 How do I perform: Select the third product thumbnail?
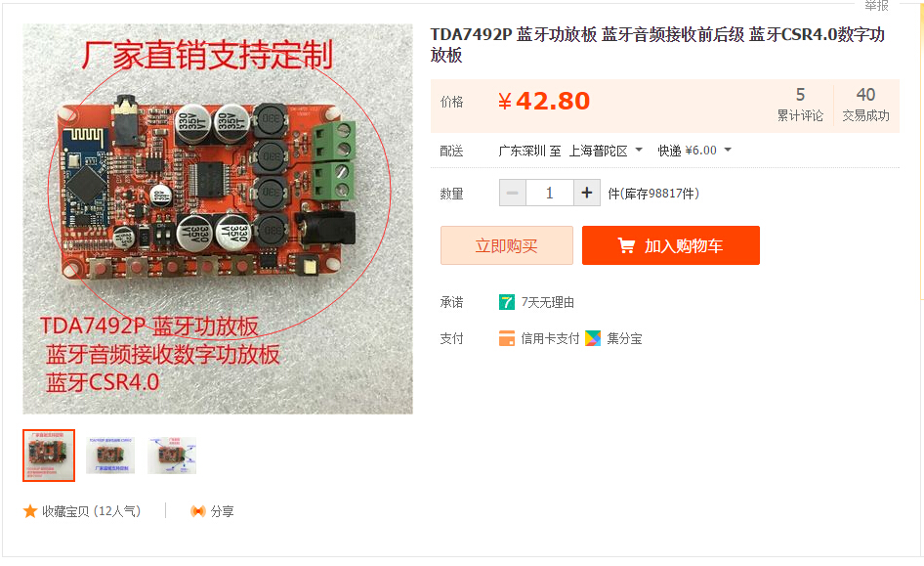pyautogui.click(x=172, y=456)
